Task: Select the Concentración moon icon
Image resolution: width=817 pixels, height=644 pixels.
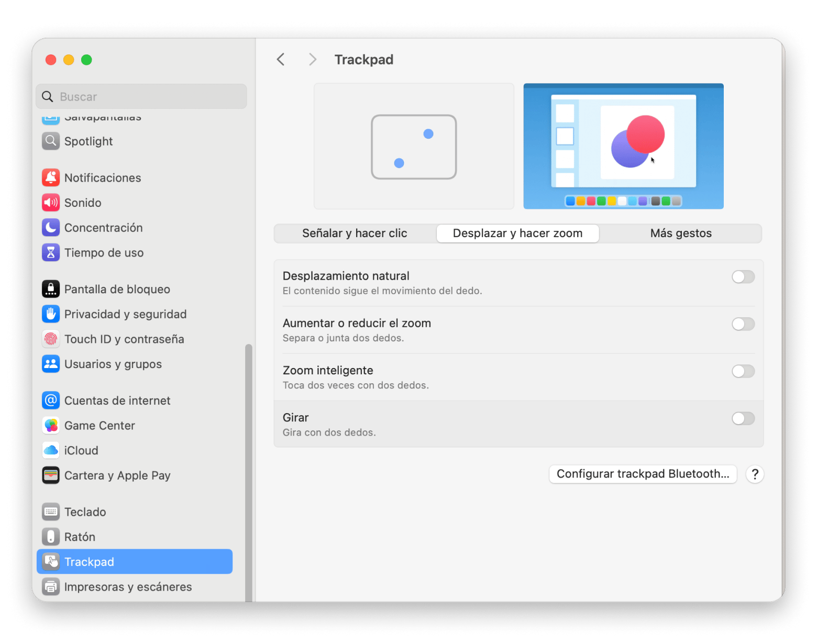Action: (x=51, y=228)
